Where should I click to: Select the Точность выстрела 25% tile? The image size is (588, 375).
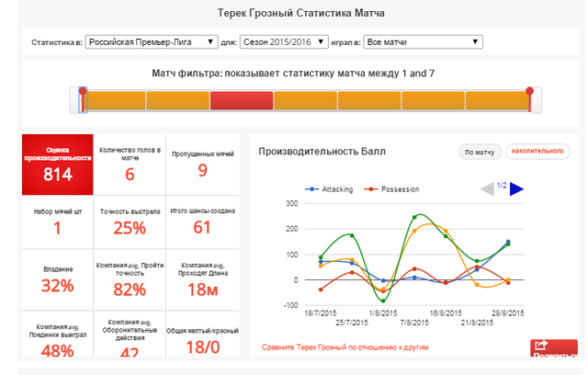[x=130, y=222]
